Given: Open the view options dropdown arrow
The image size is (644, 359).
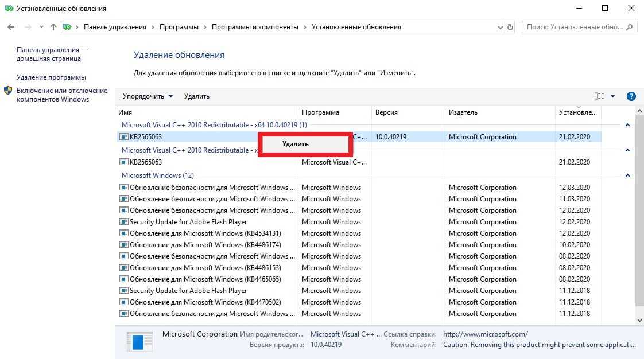Looking at the screenshot, I should tap(612, 96).
